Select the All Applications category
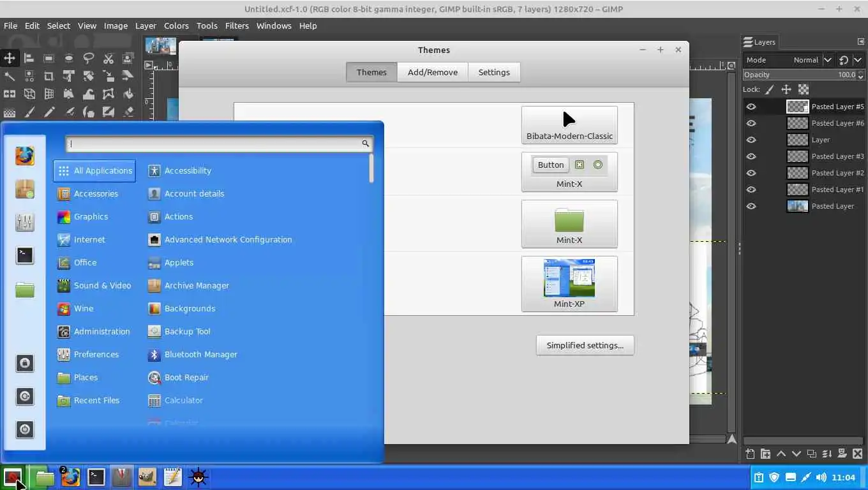The width and height of the screenshot is (868, 490). coord(94,170)
